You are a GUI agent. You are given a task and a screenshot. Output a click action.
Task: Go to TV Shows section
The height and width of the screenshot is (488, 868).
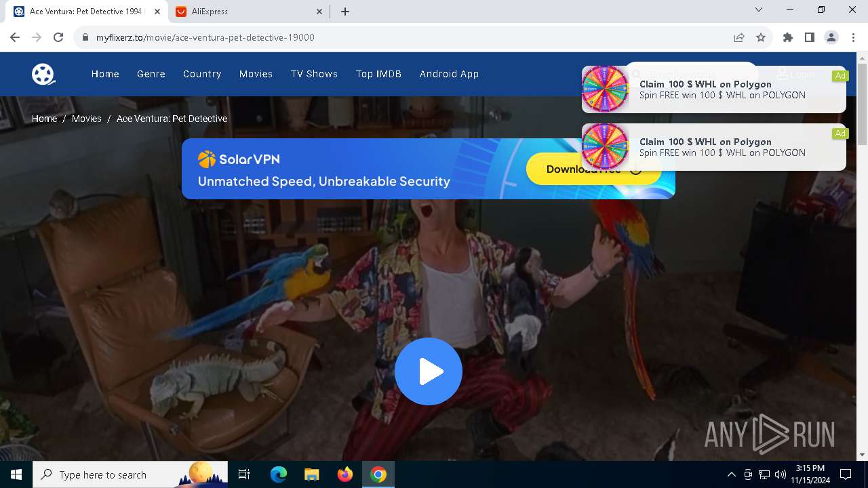[x=314, y=74]
